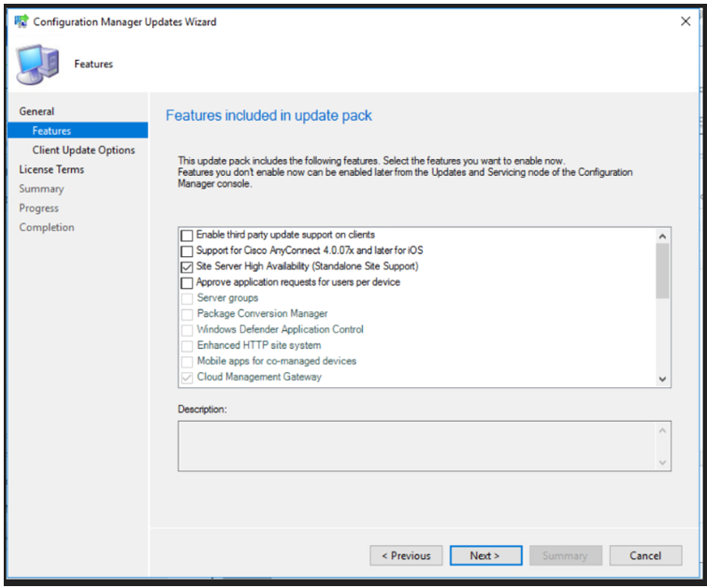Viewport: 707px width, 588px height.
Task: Click the computer icon beside Features heading
Action: (x=37, y=65)
